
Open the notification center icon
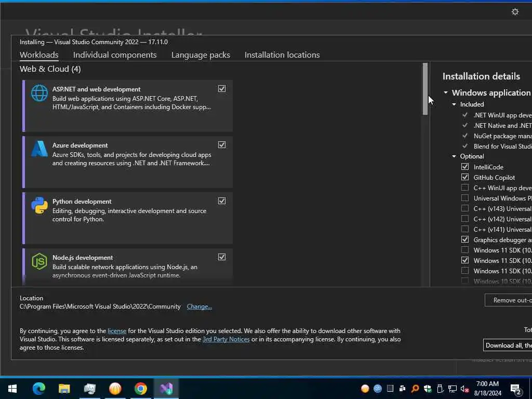[x=516, y=390]
